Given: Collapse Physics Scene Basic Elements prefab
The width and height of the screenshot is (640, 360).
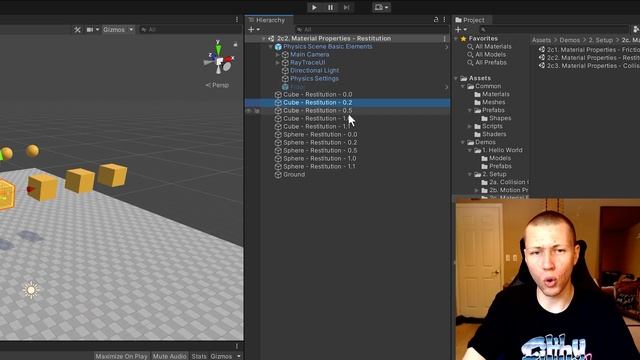Looking at the screenshot, I should (271, 47).
